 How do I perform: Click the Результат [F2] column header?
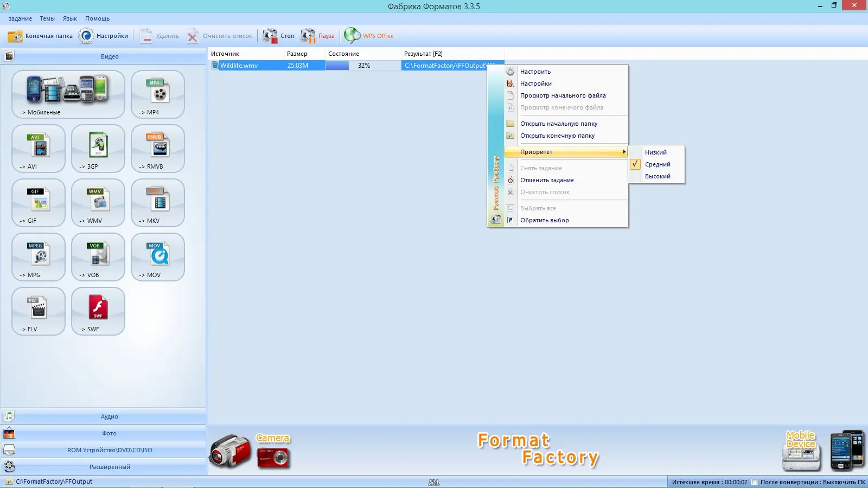[x=453, y=54]
